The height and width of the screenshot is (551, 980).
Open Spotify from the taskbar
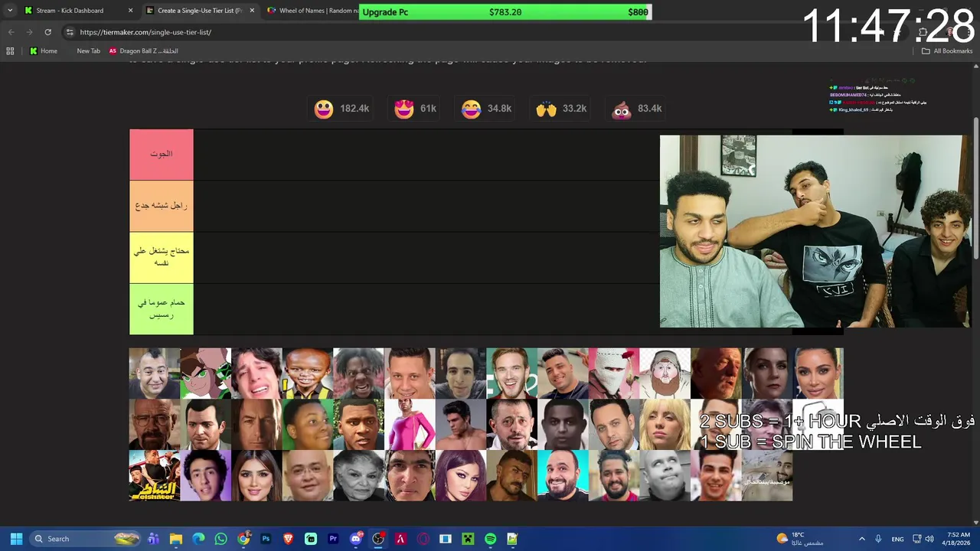(x=490, y=539)
